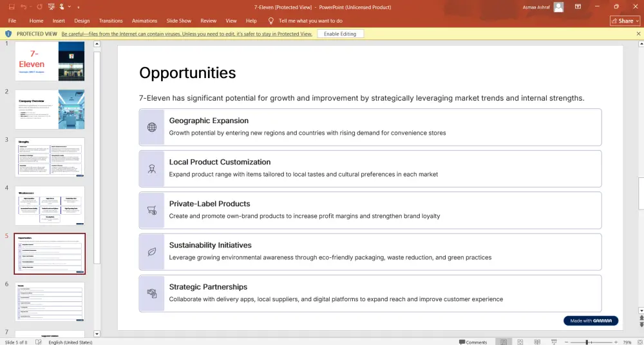Click the thumbnail pane scrollbar thumb
Screen dimensions: 644x345
click(97, 157)
